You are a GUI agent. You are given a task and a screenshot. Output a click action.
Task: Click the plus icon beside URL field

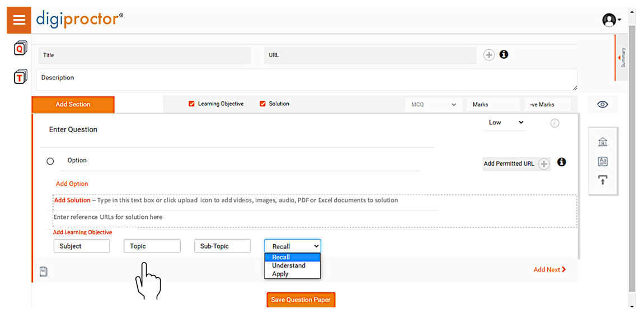click(x=489, y=55)
